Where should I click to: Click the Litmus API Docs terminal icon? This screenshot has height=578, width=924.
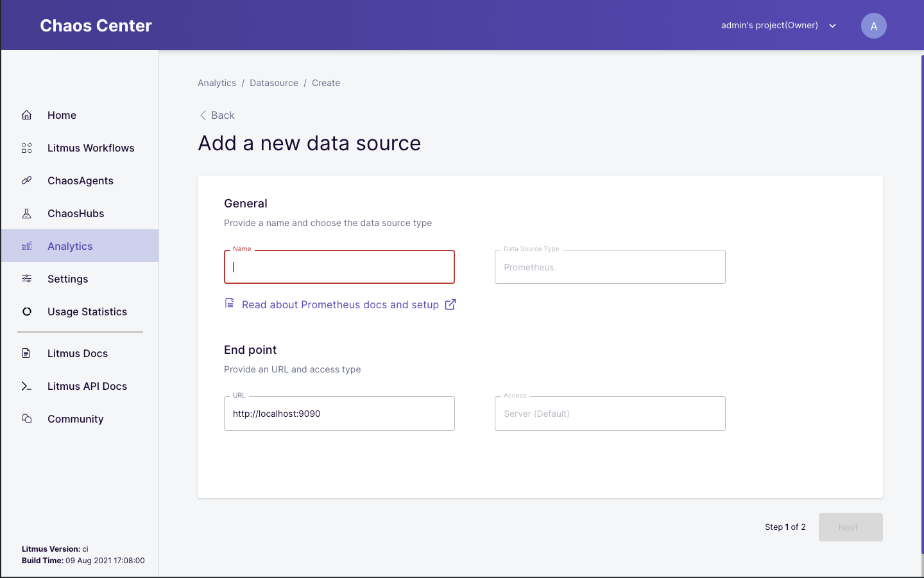[26, 386]
